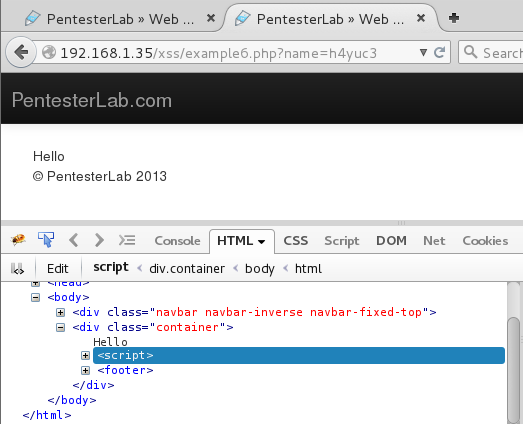Select the highlighted <script> row
The image size is (523, 424).
(x=299, y=355)
